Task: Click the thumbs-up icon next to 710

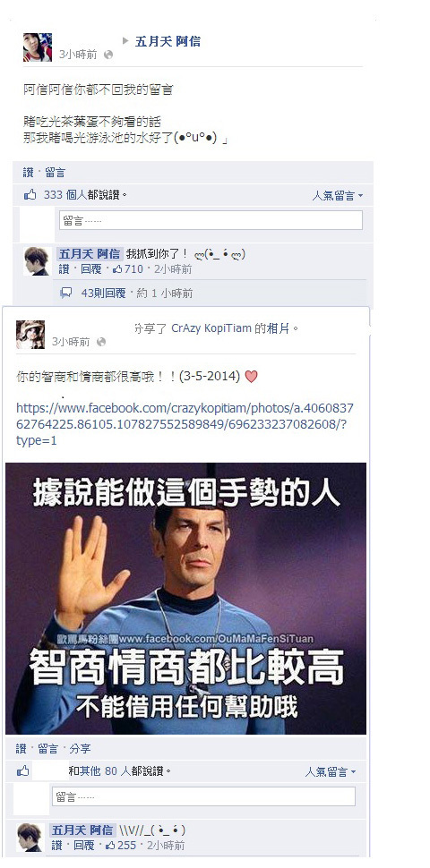Action: click(x=117, y=269)
